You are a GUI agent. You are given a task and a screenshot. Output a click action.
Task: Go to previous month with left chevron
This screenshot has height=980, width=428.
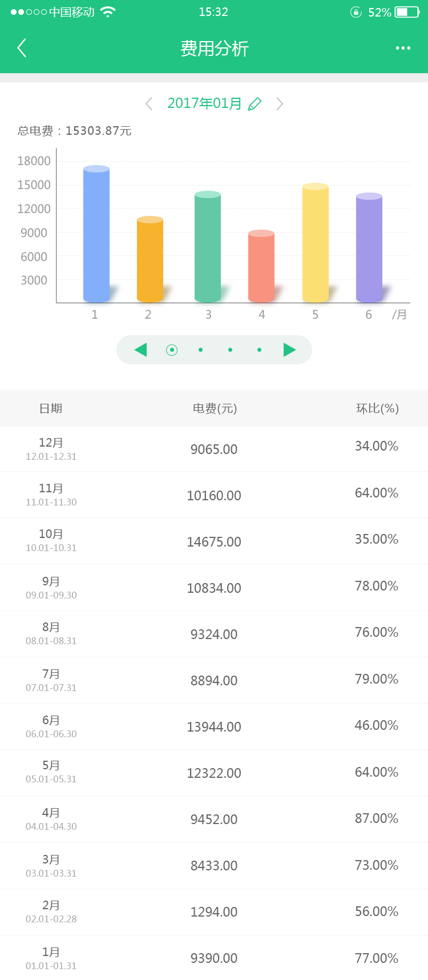(x=149, y=104)
